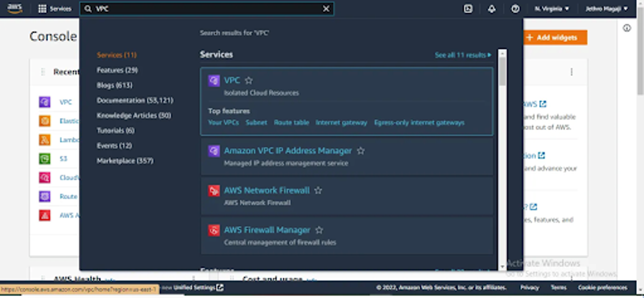This screenshot has width=644, height=298.
Task: Click results scrollbar down arrow
Action: pyautogui.click(x=502, y=267)
